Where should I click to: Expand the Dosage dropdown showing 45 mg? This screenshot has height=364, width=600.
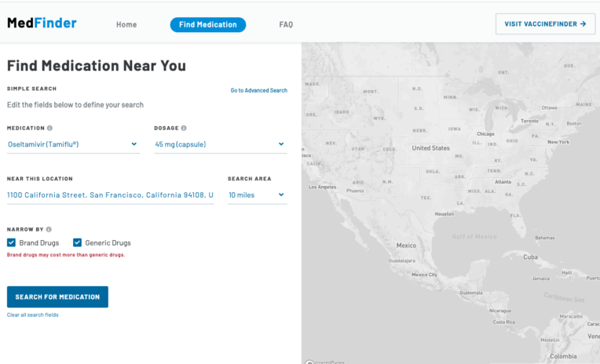click(x=220, y=144)
